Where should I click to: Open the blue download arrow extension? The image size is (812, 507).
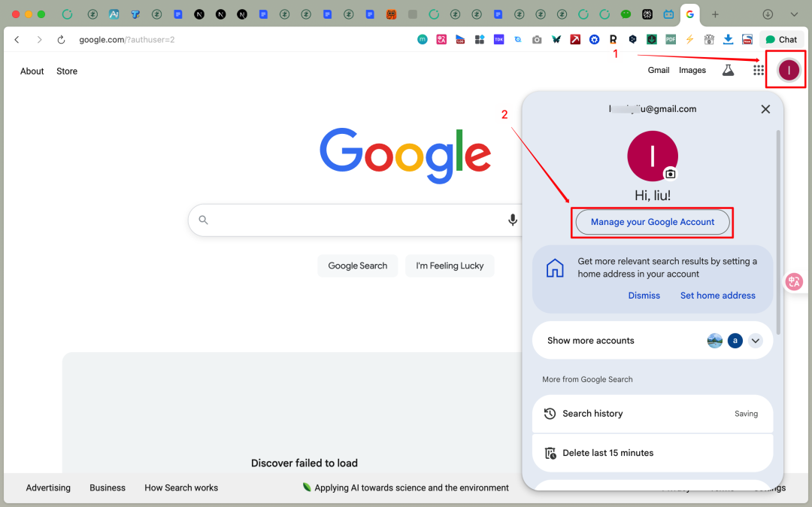click(x=728, y=39)
